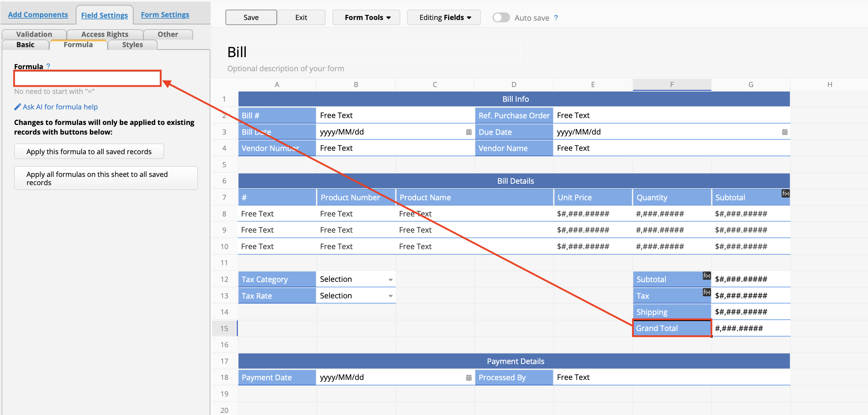Open the Form Tools dropdown
Viewport: 868px width, 415px height.
(367, 18)
